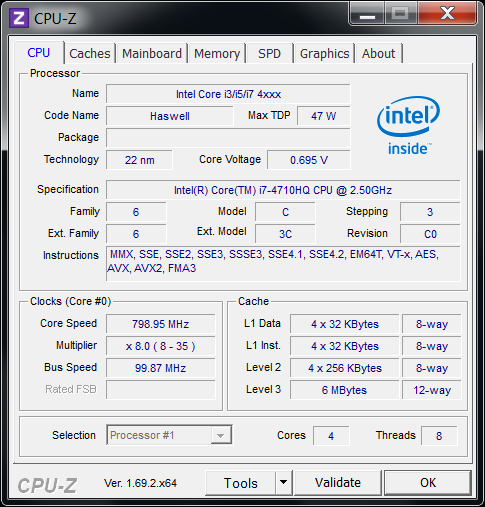This screenshot has height=507, width=485.
Task: Click the Name field Intel Core i3/i5/i7 4xxx
Action: pos(228,94)
